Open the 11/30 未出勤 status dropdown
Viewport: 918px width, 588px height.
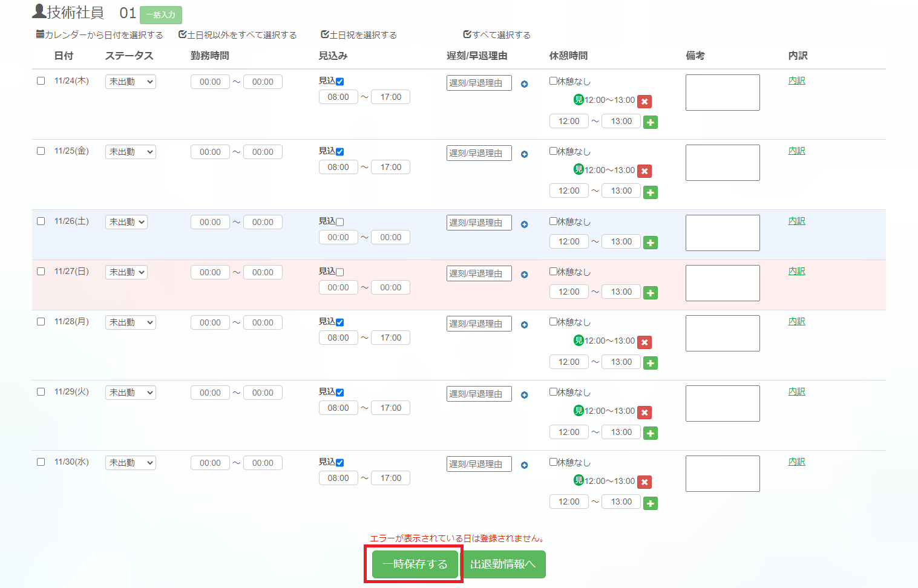tap(131, 463)
